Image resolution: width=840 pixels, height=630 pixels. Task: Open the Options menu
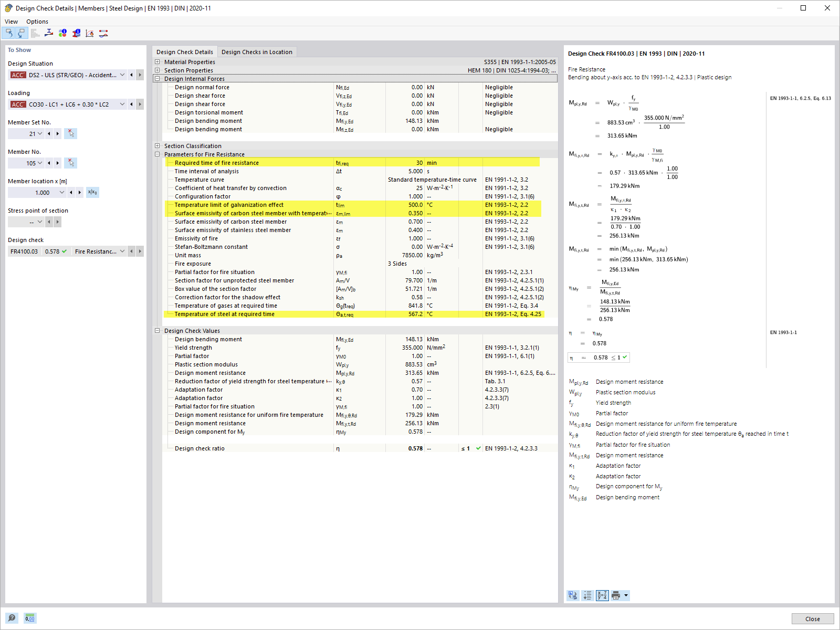coord(37,21)
